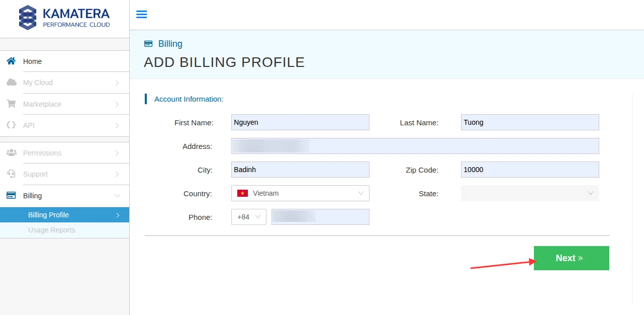This screenshot has height=315, width=644.
Task: Click the Address field
Action: [x=415, y=146]
